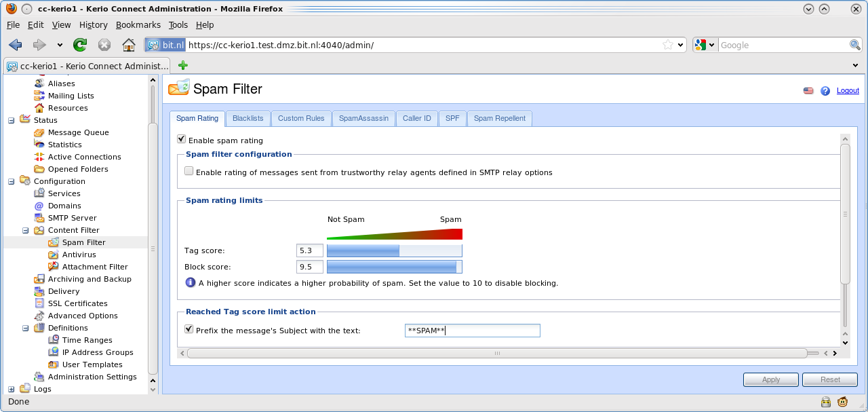
Task: Click the Subject prefix text field
Action: coord(473,331)
